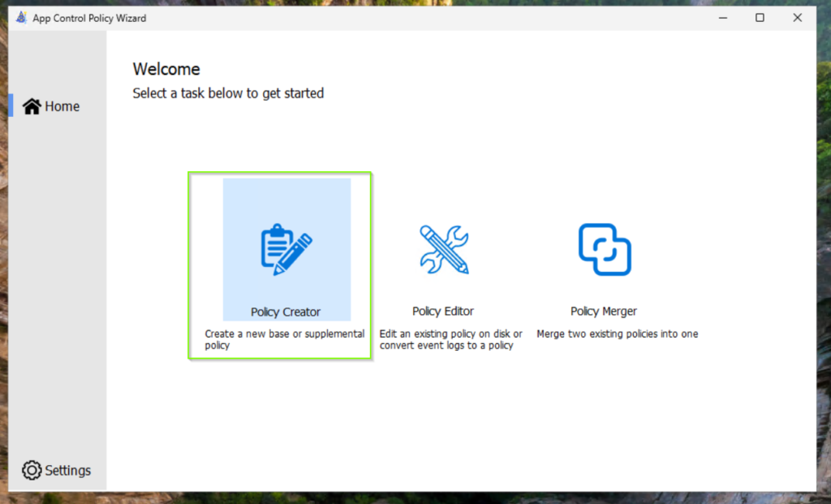
Task: Open the Settings gear icon
Action: coord(32,470)
